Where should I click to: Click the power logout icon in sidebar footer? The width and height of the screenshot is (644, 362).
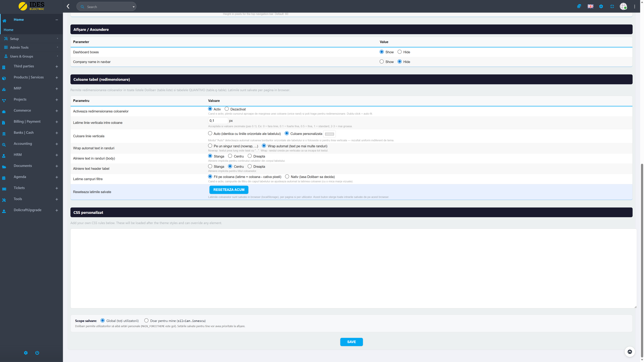click(x=37, y=352)
